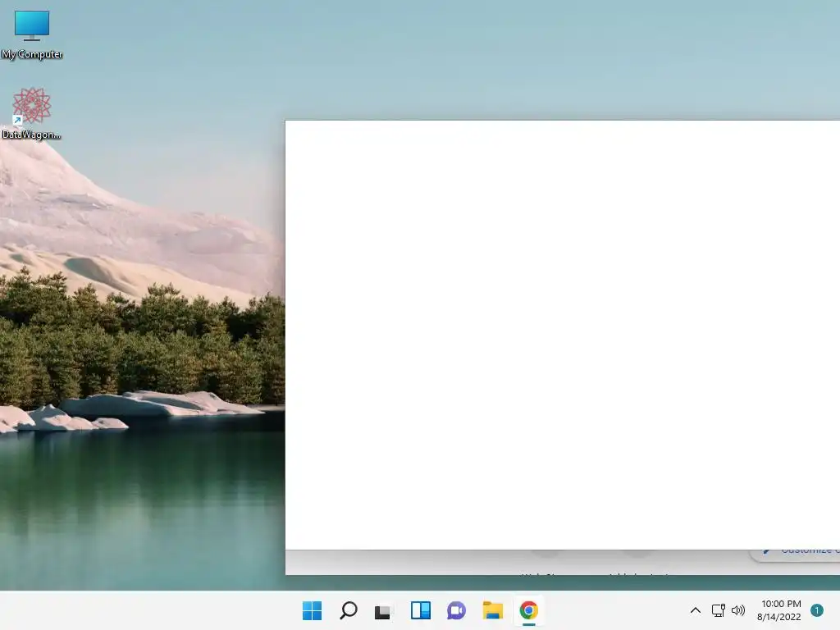Switch to Google Chrome on taskbar
Viewport: 840px width, 630px height.
pos(529,610)
